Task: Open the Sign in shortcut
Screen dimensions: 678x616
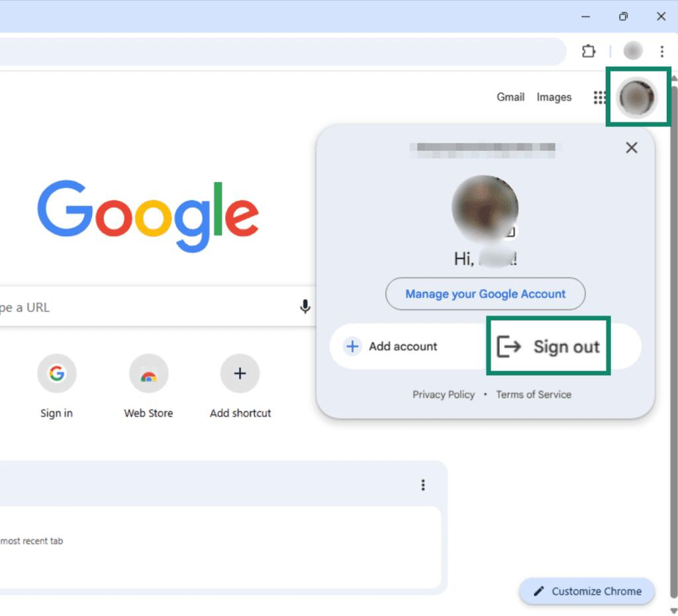Action: tap(57, 386)
